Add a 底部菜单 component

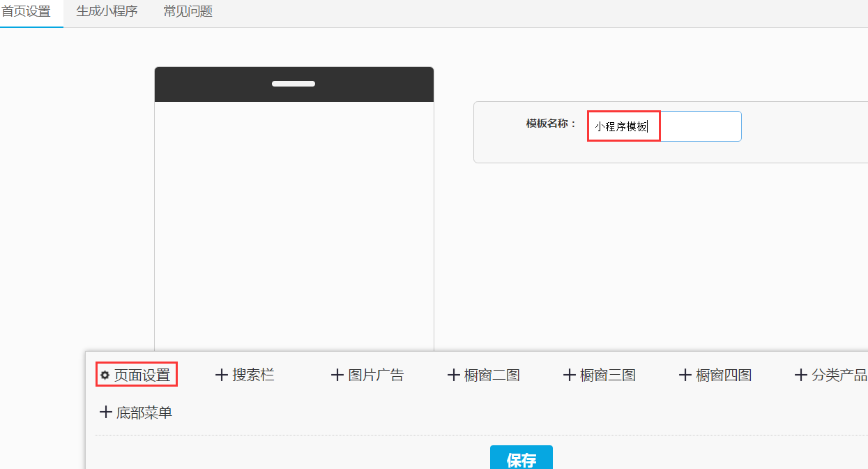tap(136, 412)
